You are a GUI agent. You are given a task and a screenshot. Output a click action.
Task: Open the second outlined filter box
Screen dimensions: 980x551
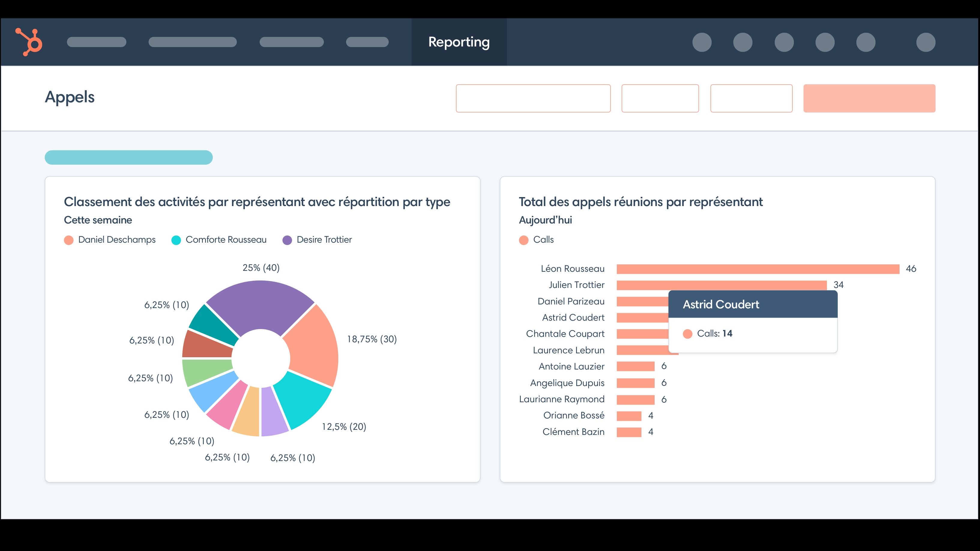tap(660, 98)
